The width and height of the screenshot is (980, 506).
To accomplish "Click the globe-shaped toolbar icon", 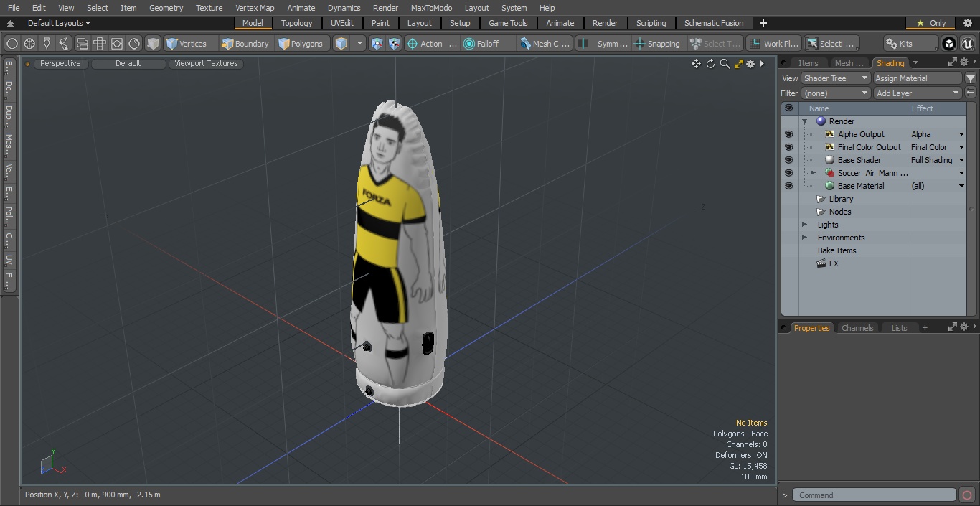I will pyautogui.click(x=29, y=44).
